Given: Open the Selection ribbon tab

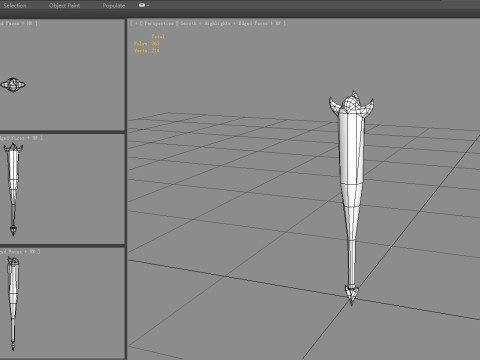Looking at the screenshot, I should 15,6.
